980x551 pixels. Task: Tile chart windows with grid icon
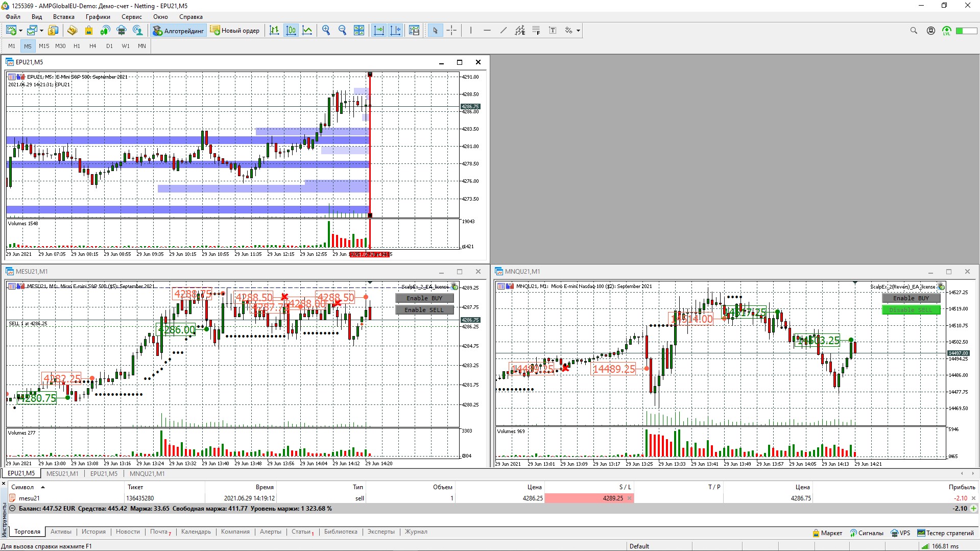[359, 31]
